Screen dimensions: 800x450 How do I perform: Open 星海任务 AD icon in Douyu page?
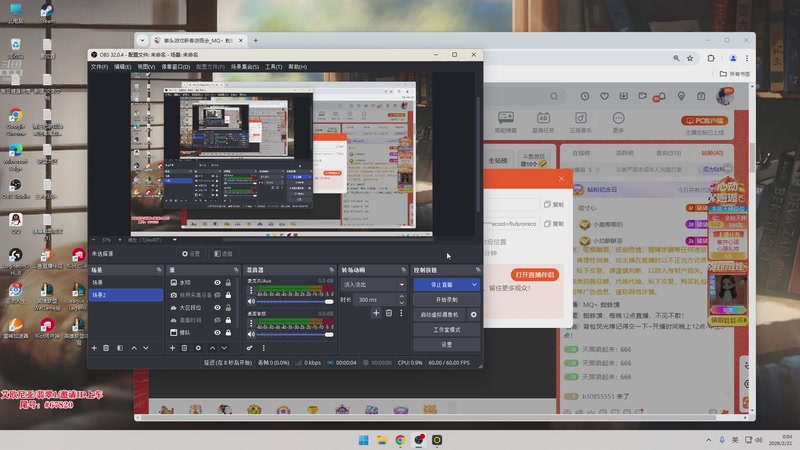click(x=543, y=122)
